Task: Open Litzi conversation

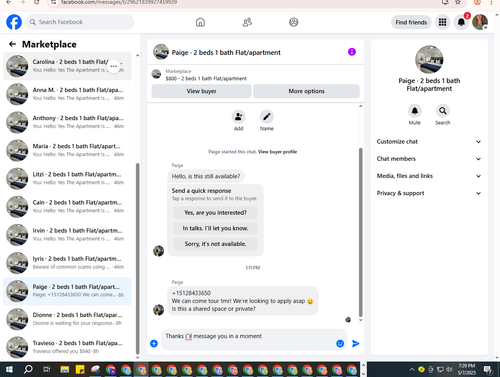Action: click(67, 178)
